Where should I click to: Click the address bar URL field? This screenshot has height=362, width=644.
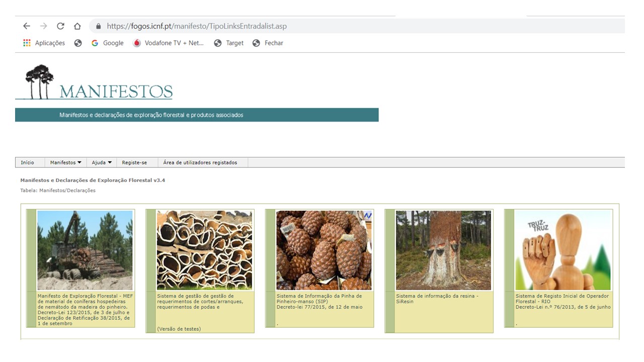357,26
